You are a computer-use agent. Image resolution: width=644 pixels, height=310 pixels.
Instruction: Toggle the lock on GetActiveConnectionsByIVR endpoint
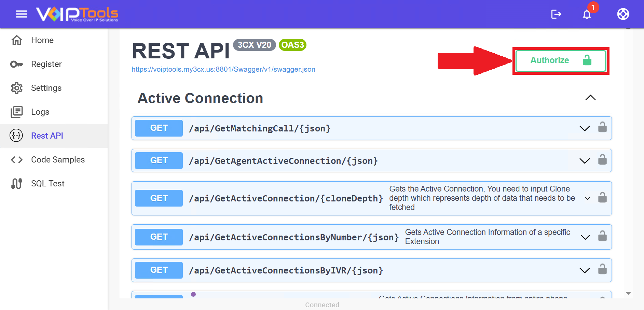[602, 269]
